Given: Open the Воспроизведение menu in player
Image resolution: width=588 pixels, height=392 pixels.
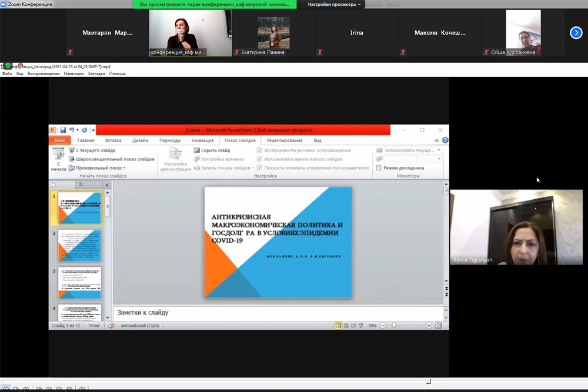Looking at the screenshot, I should (x=44, y=74).
